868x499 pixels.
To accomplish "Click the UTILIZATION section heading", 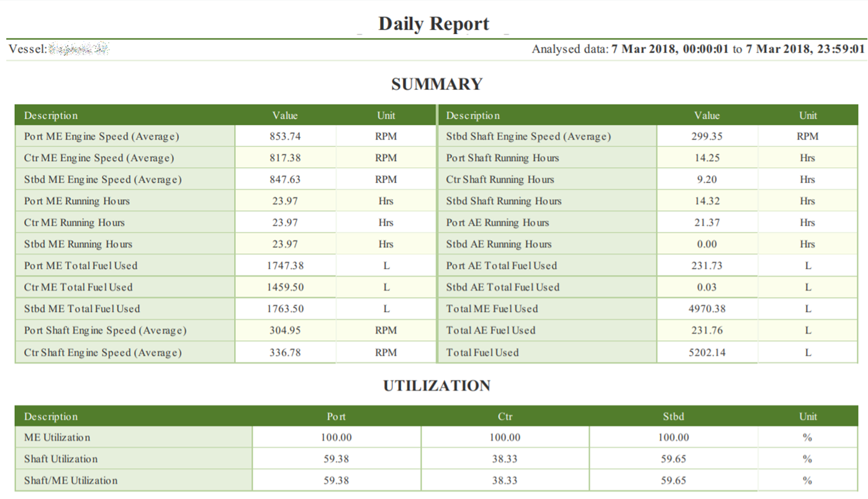I will pos(436,385).
